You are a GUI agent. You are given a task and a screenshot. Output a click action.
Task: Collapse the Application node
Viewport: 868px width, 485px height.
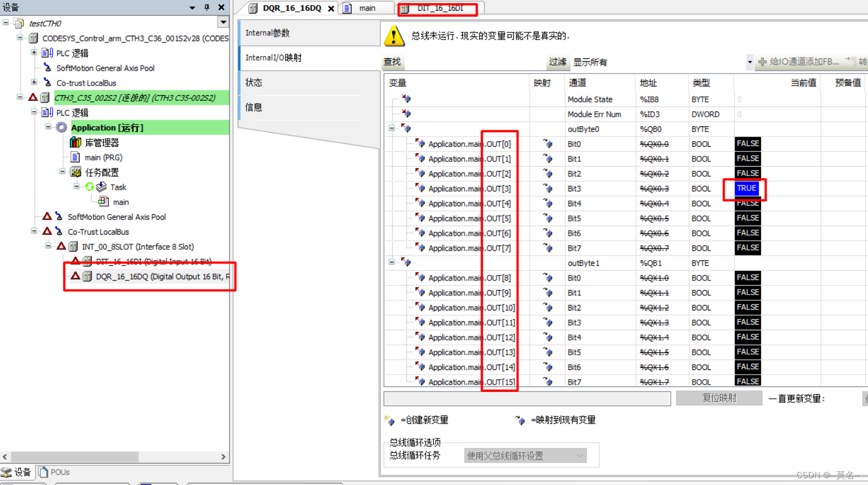pos(48,127)
